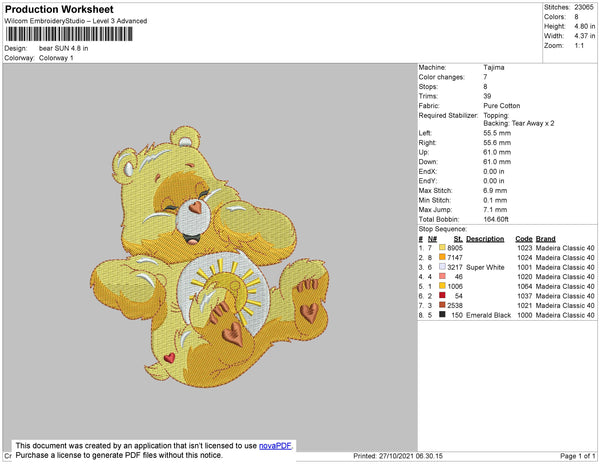Click 'Madeira Classic 40' in row 4
600x464 pixels.
[x=565, y=277]
